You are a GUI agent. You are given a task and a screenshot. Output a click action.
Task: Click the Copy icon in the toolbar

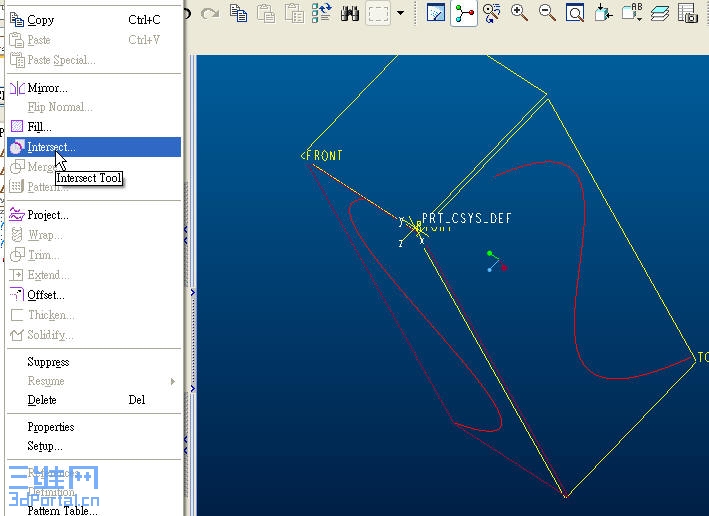(238, 13)
